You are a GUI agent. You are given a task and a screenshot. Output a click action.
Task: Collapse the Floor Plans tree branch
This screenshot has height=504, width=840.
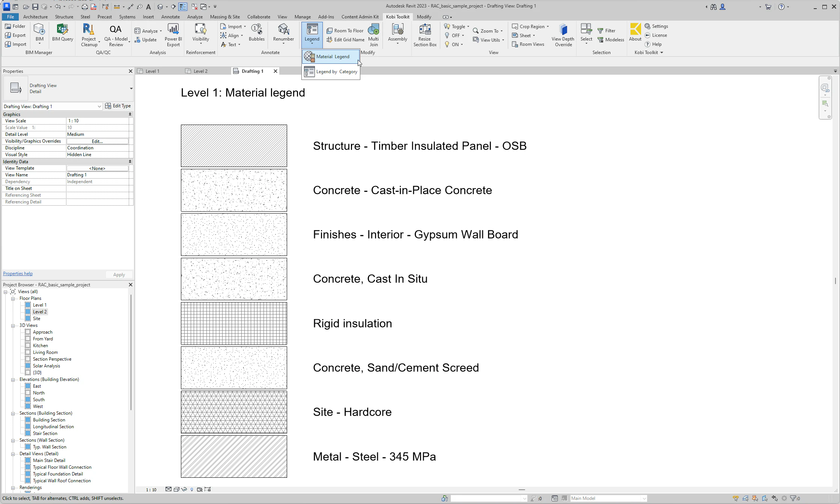click(x=14, y=298)
